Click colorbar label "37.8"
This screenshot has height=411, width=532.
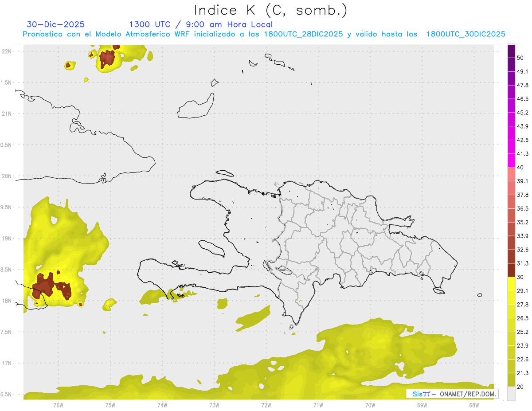click(x=523, y=195)
